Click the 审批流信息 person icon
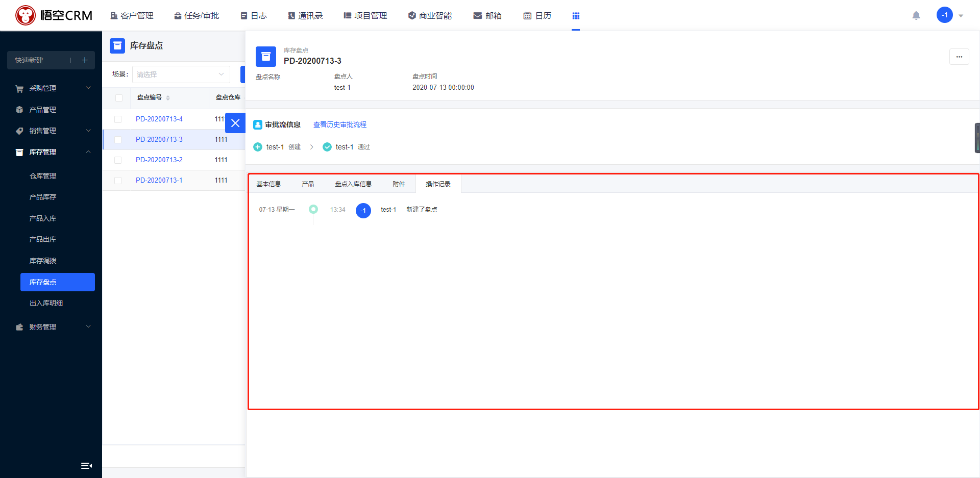The width and height of the screenshot is (980, 478). point(258,124)
